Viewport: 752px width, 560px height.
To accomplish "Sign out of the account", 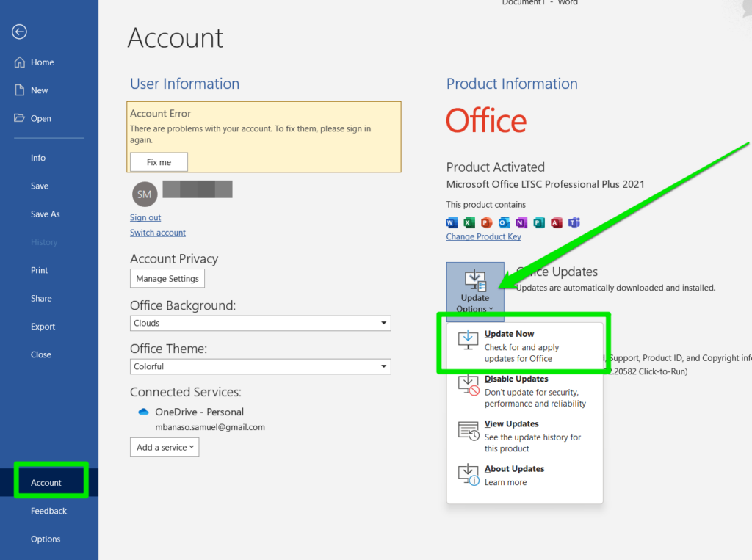I will [145, 217].
